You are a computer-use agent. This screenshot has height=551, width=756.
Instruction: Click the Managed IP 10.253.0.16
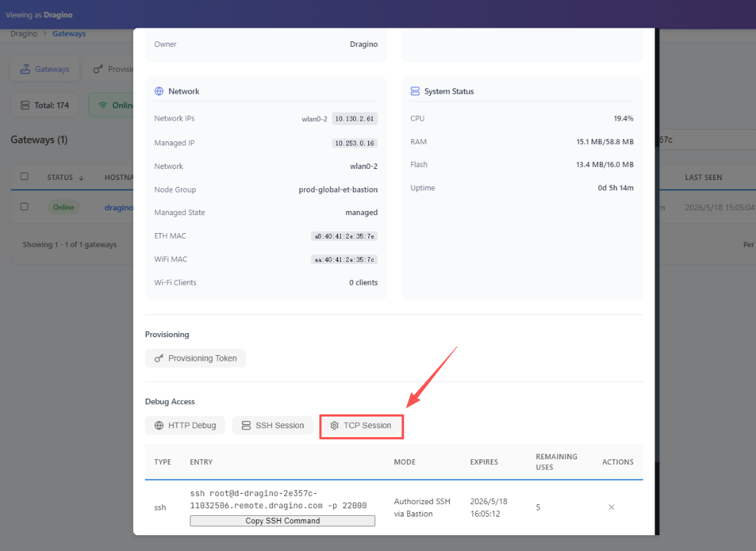pyautogui.click(x=355, y=143)
